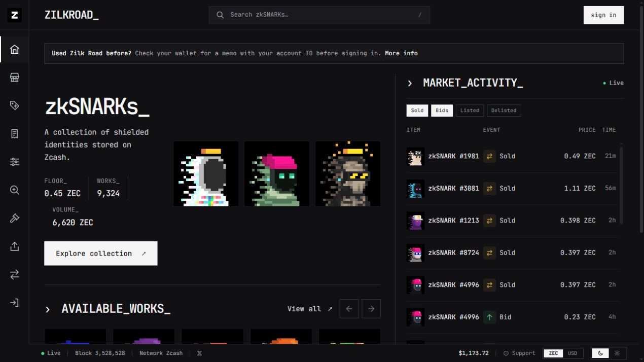Click the login arrow sidebar icon
The height and width of the screenshot is (362, 644).
pos(14,303)
